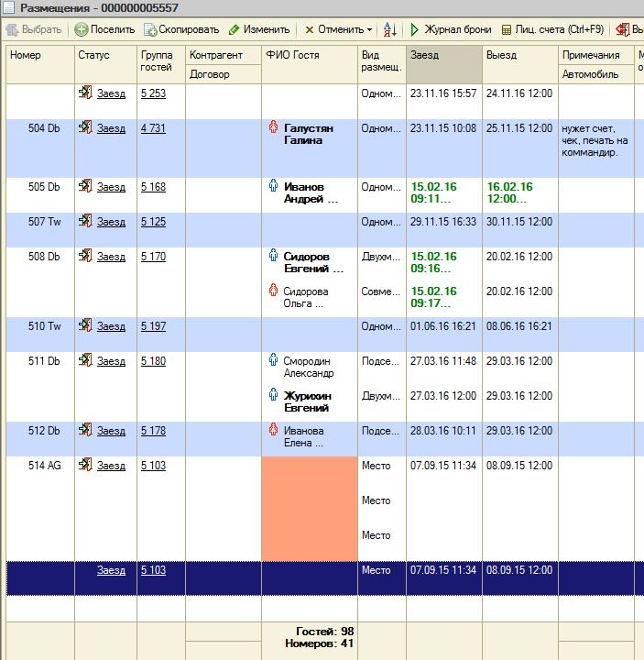Open the Отменить dropdown arrow
644x660 pixels.
369,29
